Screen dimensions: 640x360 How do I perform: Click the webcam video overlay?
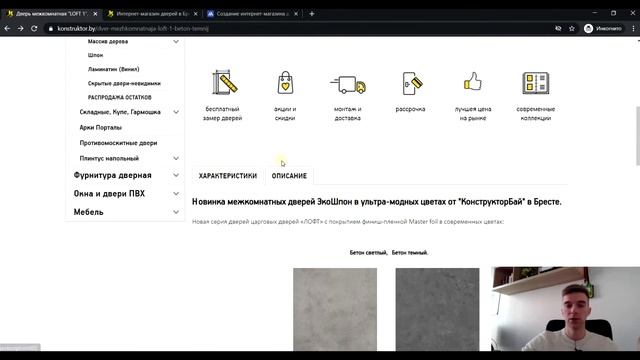565,309
